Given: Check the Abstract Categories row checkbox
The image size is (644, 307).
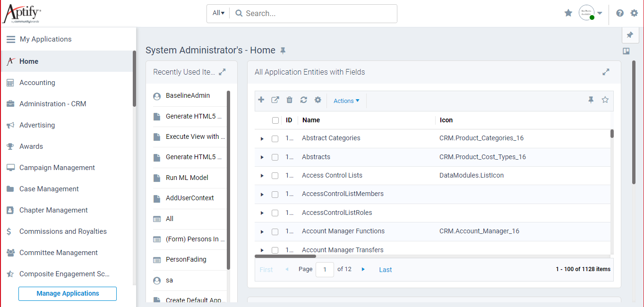Looking at the screenshot, I should pyautogui.click(x=275, y=139).
